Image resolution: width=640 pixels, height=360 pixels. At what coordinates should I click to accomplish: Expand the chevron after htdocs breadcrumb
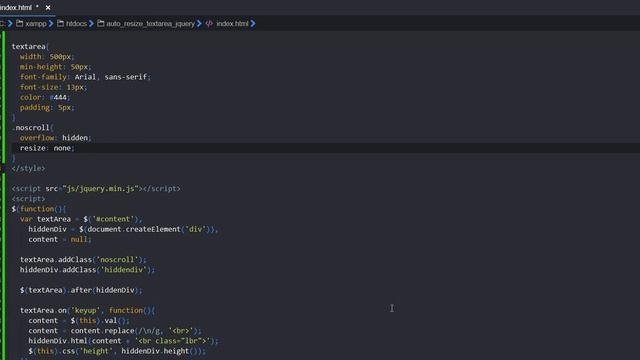pyautogui.click(x=91, y=24)
